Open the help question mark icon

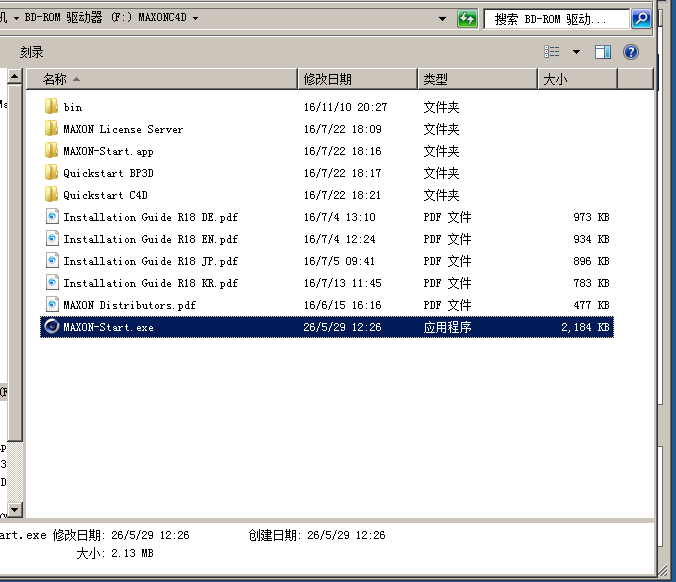coord(631,52)
